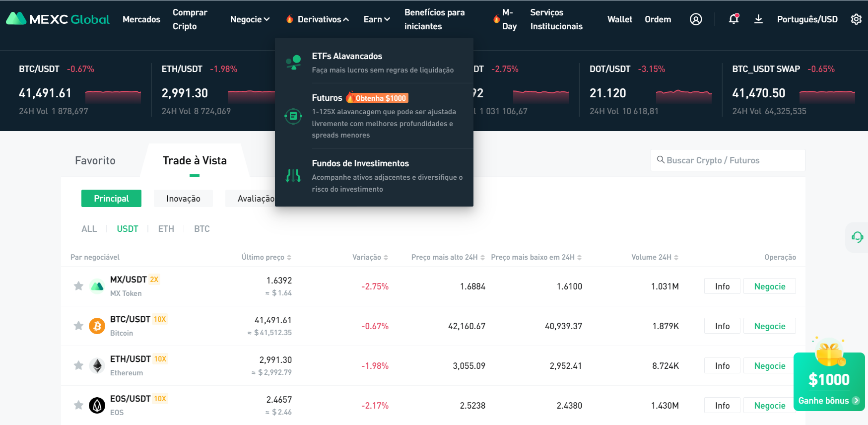The width and height of the screenshot is (868, 425).
Task: Open the BTC_USDT SWAP ticker card
Action: [793, 90]
